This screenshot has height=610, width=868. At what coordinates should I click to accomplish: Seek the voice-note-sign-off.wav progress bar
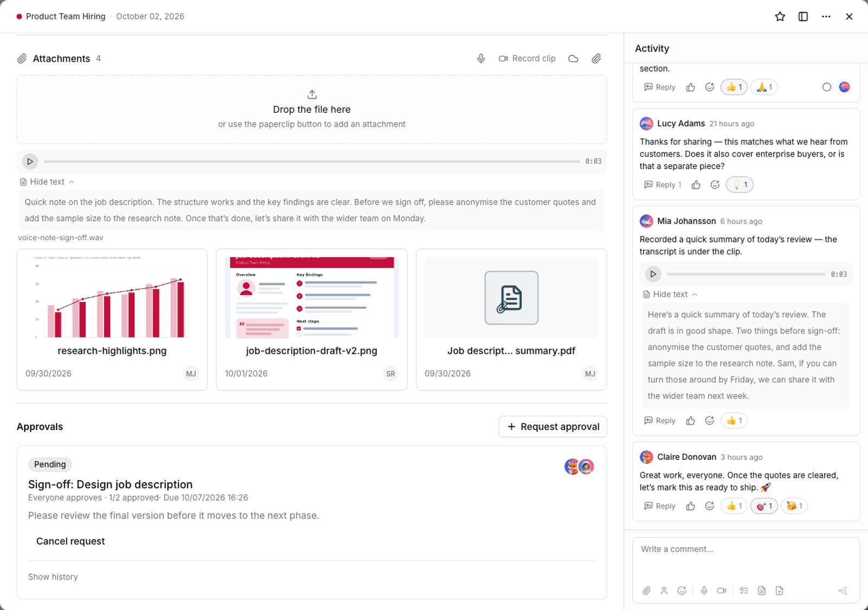312,161
